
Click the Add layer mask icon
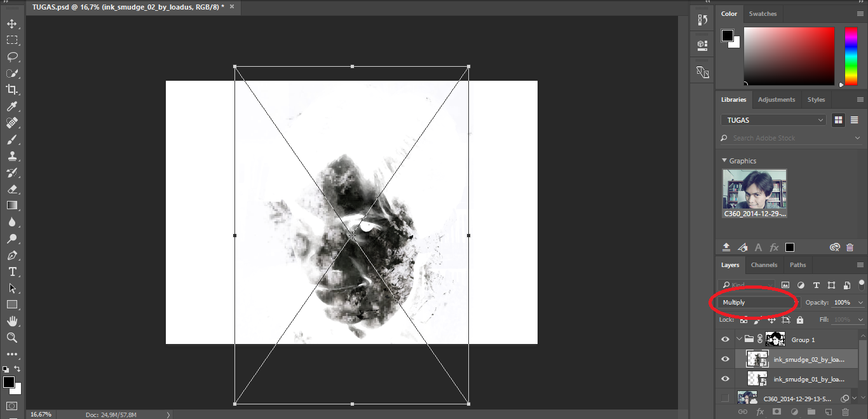776,411
